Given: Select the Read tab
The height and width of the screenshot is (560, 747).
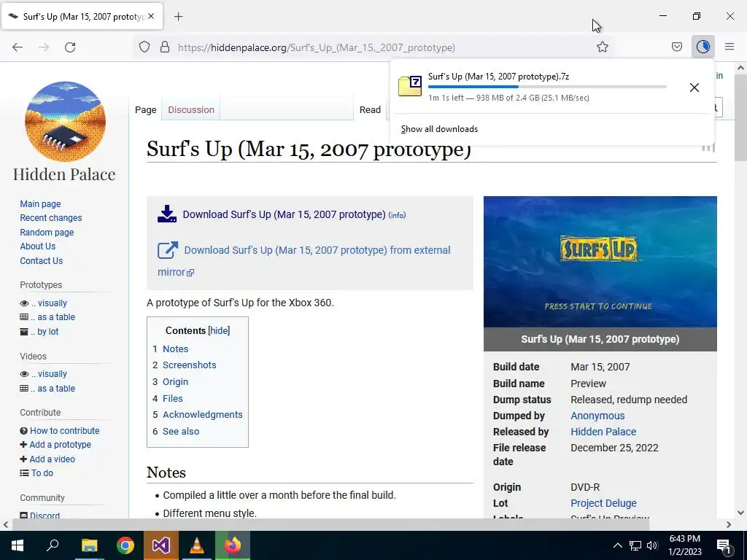Looking at the screenshot, I should (x=370, y=109).
